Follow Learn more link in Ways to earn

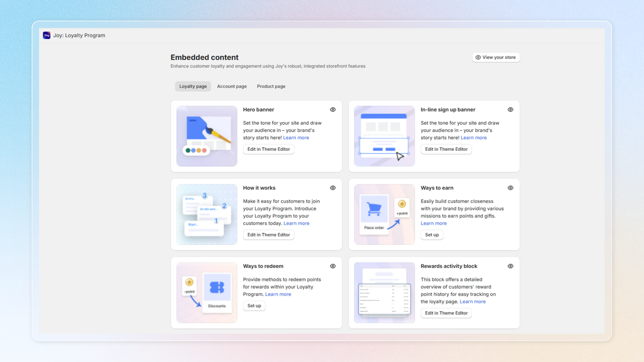click(434, 223)
